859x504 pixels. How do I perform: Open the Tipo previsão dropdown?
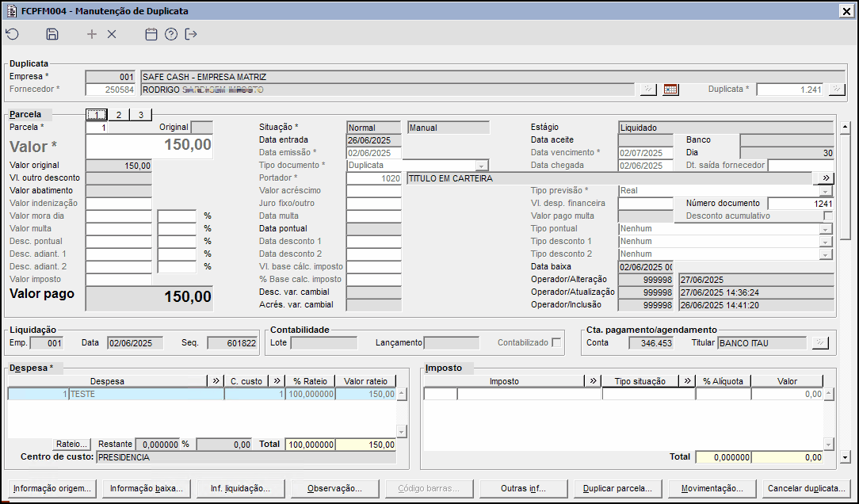(x=827, y=191)
